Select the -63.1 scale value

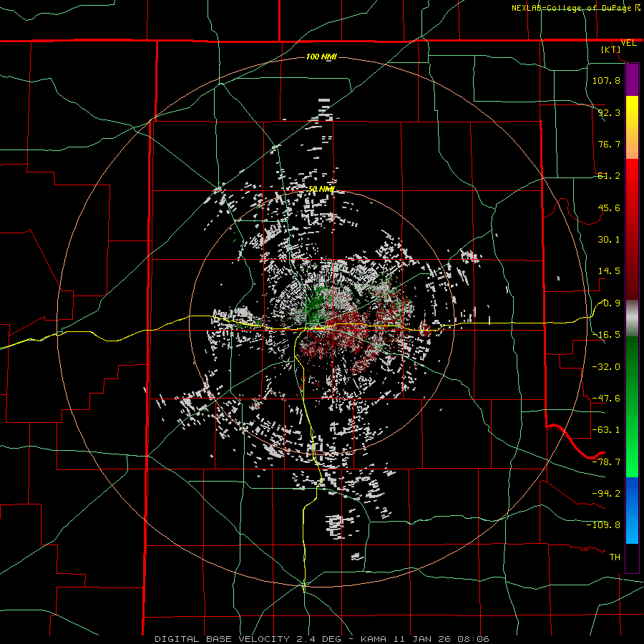[606, 429]
